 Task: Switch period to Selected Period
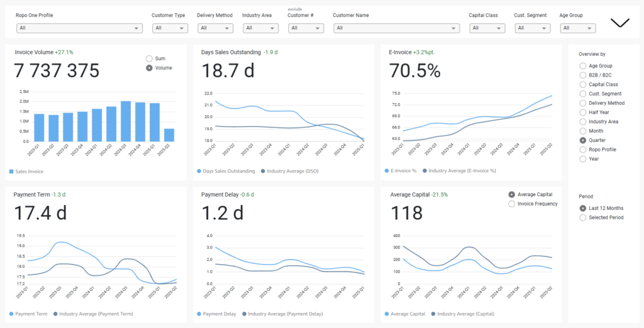pos(582,217)
